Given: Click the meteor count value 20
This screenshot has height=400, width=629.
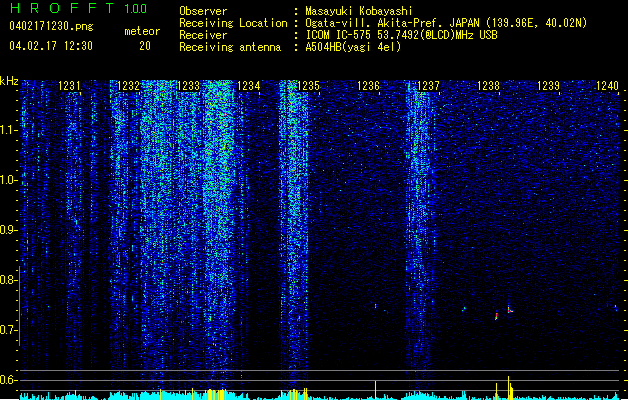Looking at the screenshot, I should pos(145,46).
